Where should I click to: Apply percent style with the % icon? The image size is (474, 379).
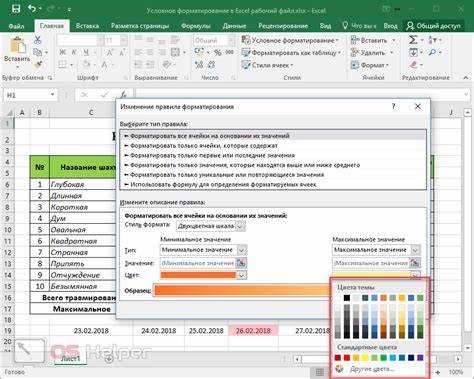(218, 52)
